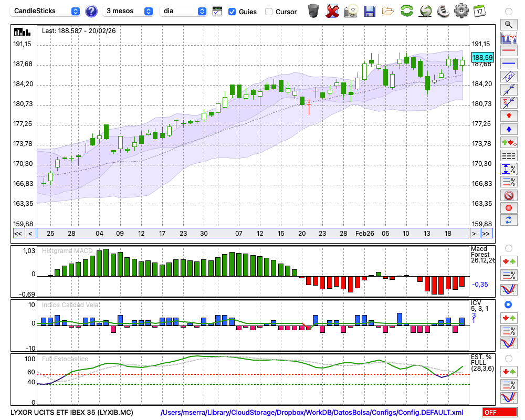Select the MACD panel radio button
Image resolution: width=525 pixels, height=420 pixels.
[x=509, y=248]
